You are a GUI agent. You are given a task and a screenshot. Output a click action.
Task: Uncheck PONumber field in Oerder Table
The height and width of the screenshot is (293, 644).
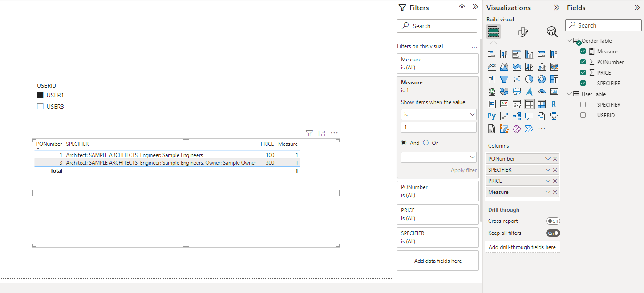pos(583,62)
